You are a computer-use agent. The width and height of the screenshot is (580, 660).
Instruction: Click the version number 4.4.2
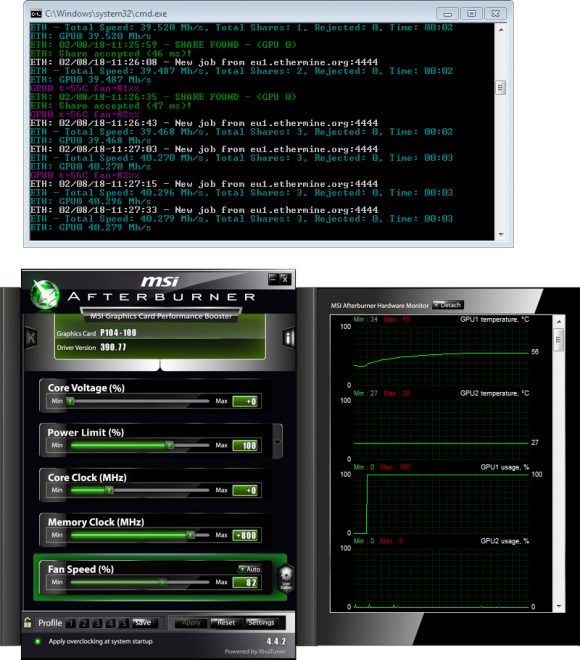click(x=276, y=641)
